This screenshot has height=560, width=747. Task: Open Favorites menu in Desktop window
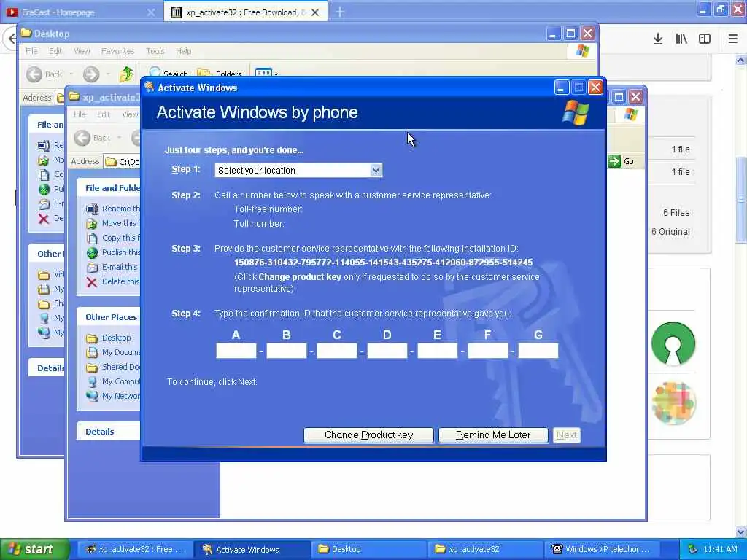tap(117, 51)
